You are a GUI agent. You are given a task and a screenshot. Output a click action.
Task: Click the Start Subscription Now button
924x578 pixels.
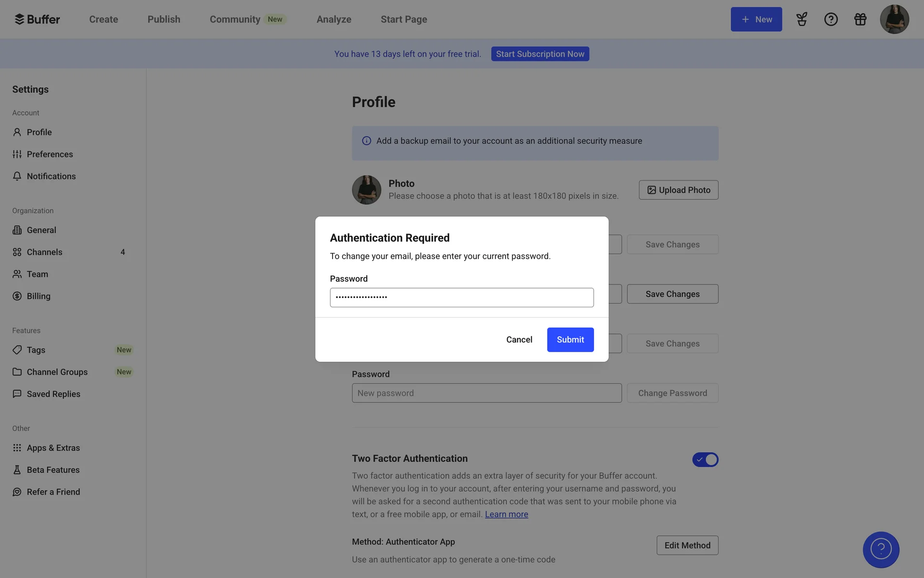(x=540, y=54)
